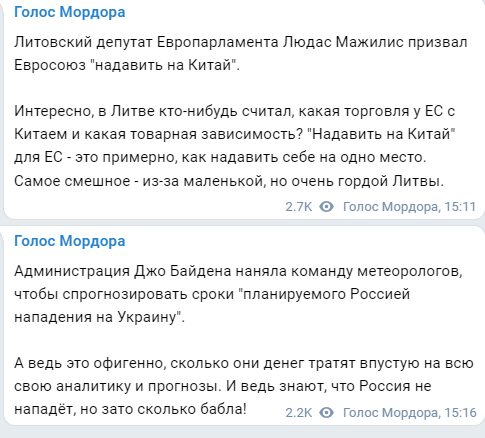Click the paragraph starting А ведь это офигенно
Screen dimensions: 485x438
tap(244, 386)
